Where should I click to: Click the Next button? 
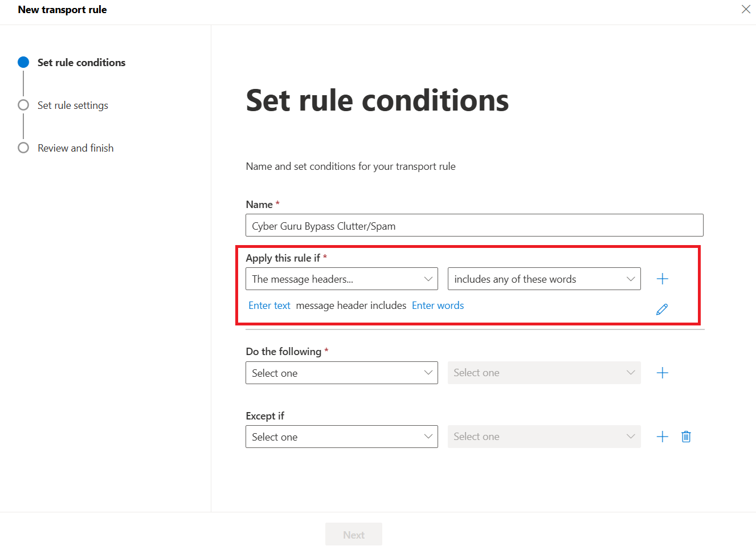pos(354,535)
